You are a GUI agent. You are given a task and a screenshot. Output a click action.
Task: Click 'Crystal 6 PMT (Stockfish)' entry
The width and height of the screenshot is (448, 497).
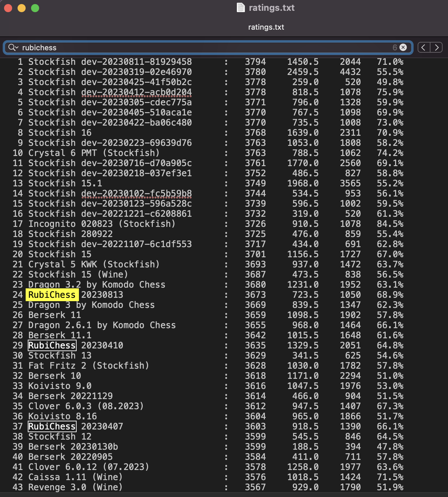click(94, 153)
